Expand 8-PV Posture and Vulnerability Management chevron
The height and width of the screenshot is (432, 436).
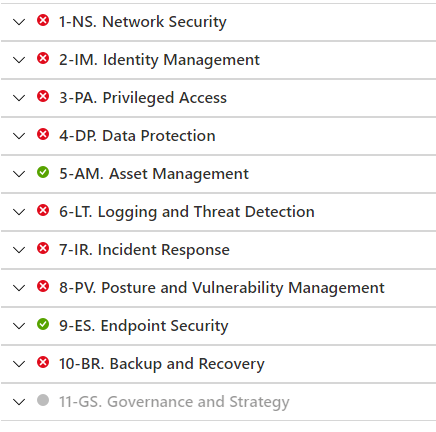tap(19, 288)
